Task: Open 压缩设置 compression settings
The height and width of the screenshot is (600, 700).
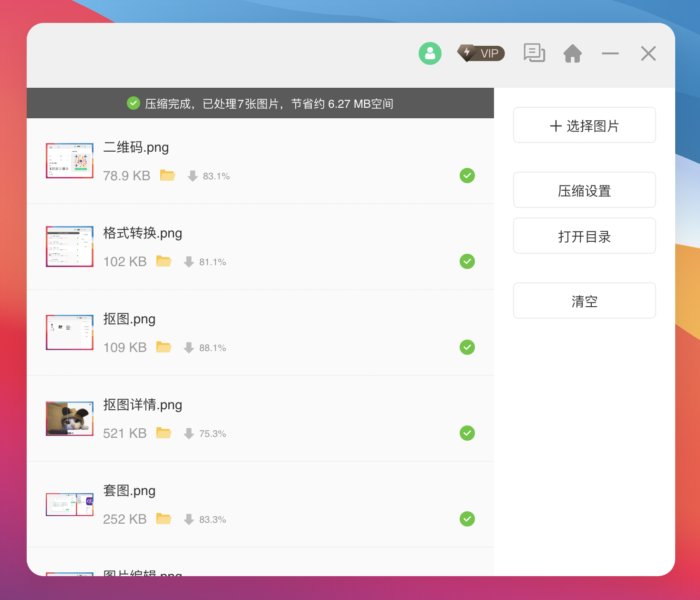Action: point(584,190)
